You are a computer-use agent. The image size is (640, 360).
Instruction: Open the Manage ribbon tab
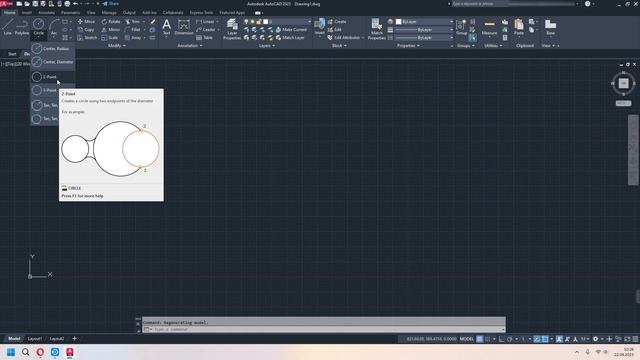coord(109,13)
